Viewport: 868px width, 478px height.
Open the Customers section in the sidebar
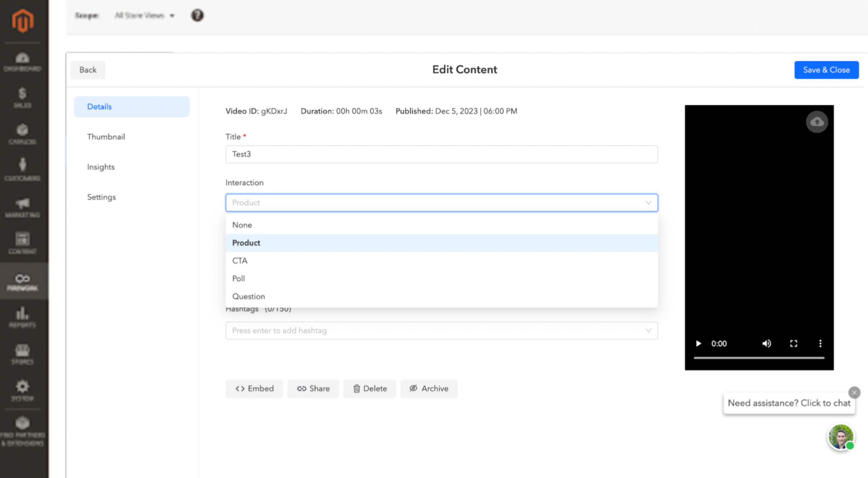(22, 168)
